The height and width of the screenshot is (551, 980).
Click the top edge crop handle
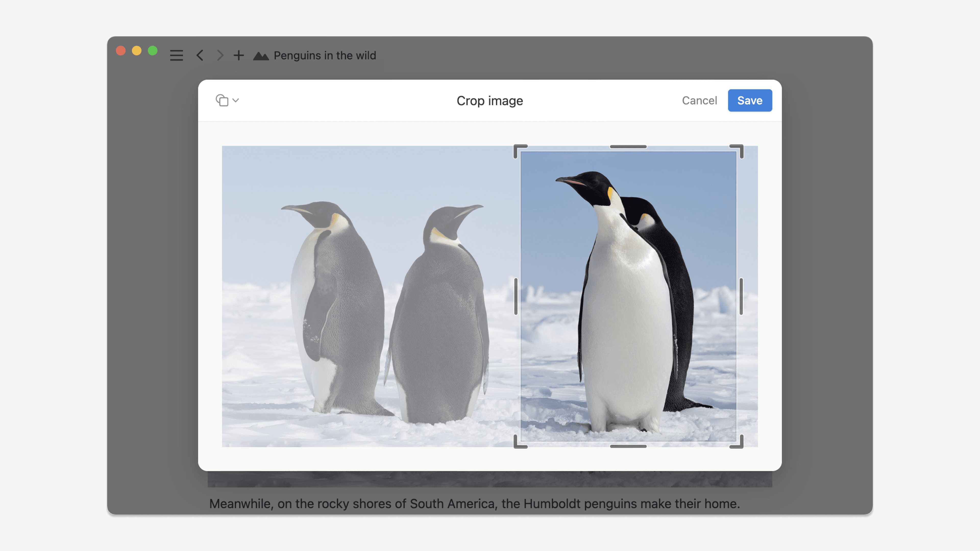coord(628,147)
